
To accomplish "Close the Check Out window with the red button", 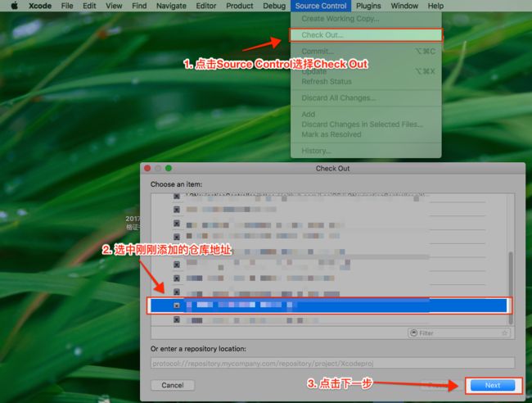I will pyautogui.click(x=147, y=168).
